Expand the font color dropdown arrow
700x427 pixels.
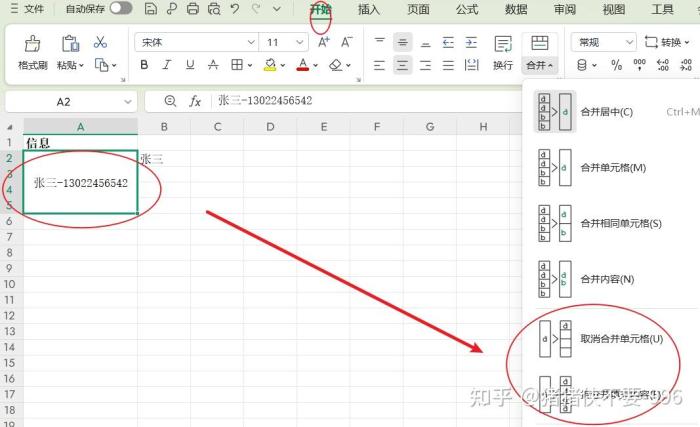coord(315,66)
